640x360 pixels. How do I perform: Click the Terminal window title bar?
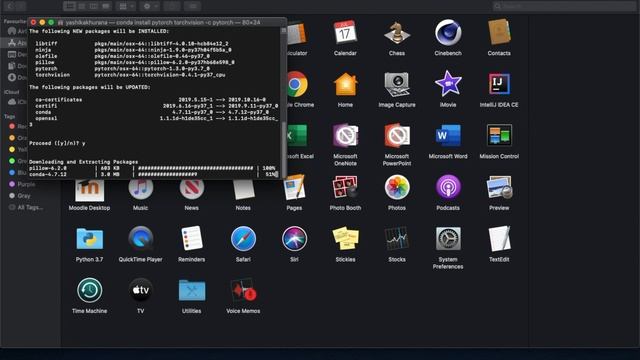point(158,22)
